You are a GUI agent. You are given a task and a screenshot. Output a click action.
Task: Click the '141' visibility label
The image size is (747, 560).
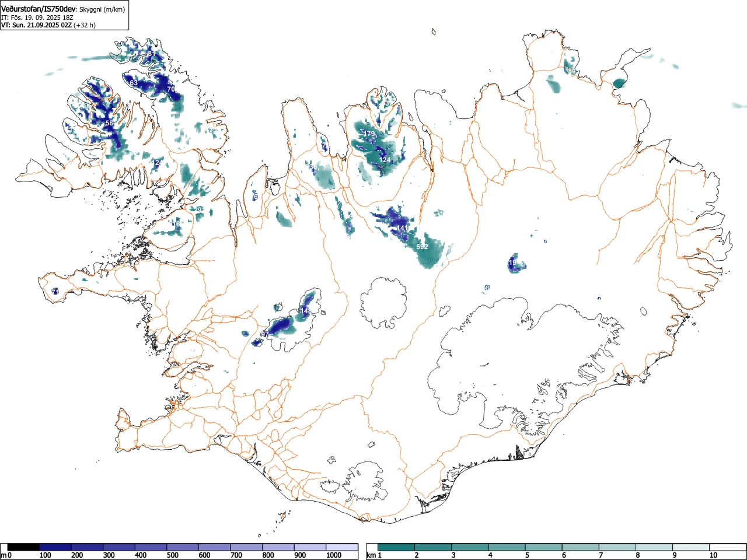pyautogui.click(x=402, y=228)
